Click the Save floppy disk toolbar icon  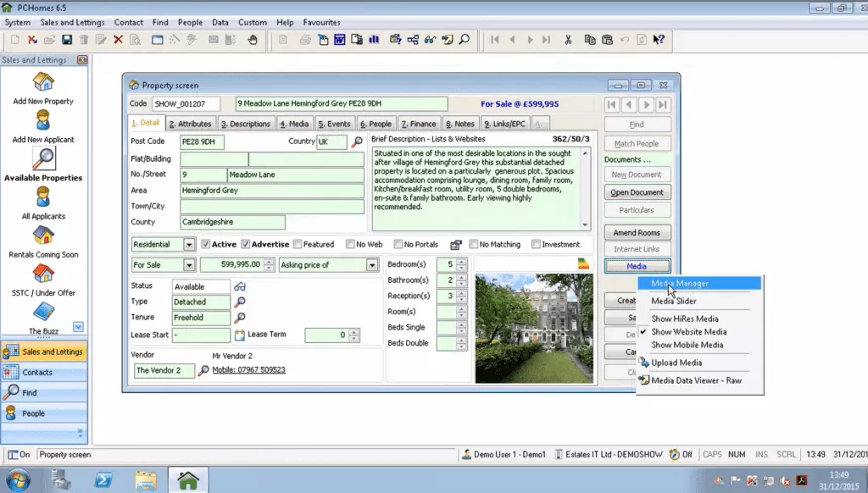tap(67, 40)
